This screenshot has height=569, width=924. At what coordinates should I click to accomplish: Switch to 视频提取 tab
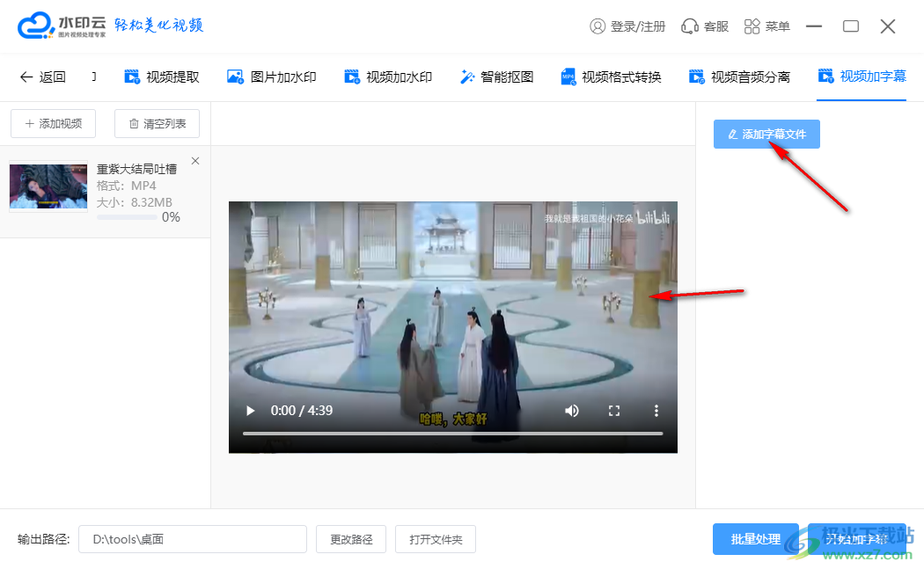click(161, 77)
